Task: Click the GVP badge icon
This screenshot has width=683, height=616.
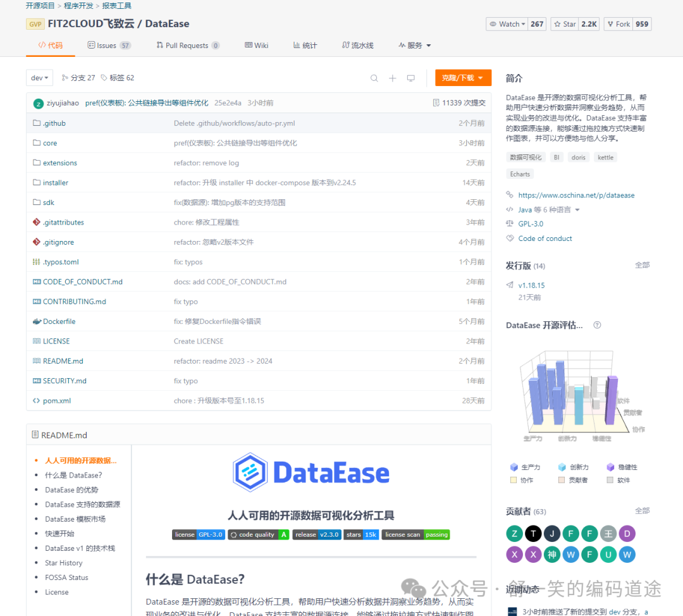Action: pyautogui.click(x=35, y=24)
